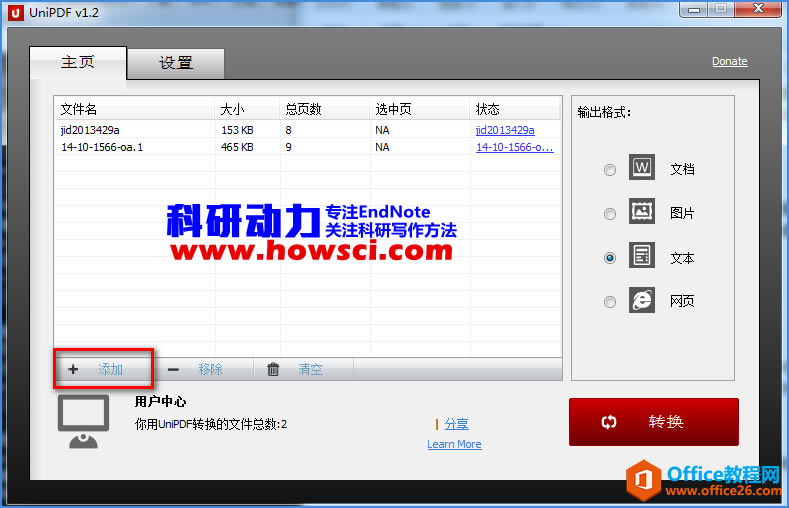Click the circular arrows icon on convert button
This screenshot has height=508, width=789.
(x=609, y=422)
